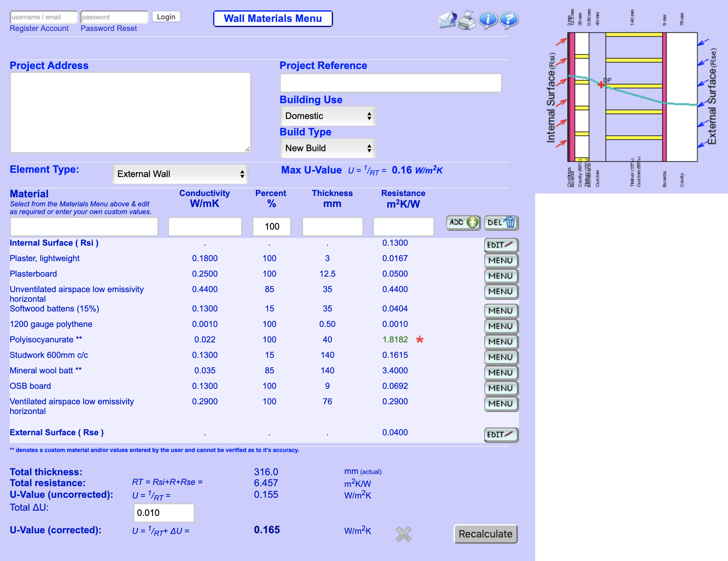The image size is (728, 561).
Task: Expand the Element Type External Wall dropdown
Action: pos(180,174)
